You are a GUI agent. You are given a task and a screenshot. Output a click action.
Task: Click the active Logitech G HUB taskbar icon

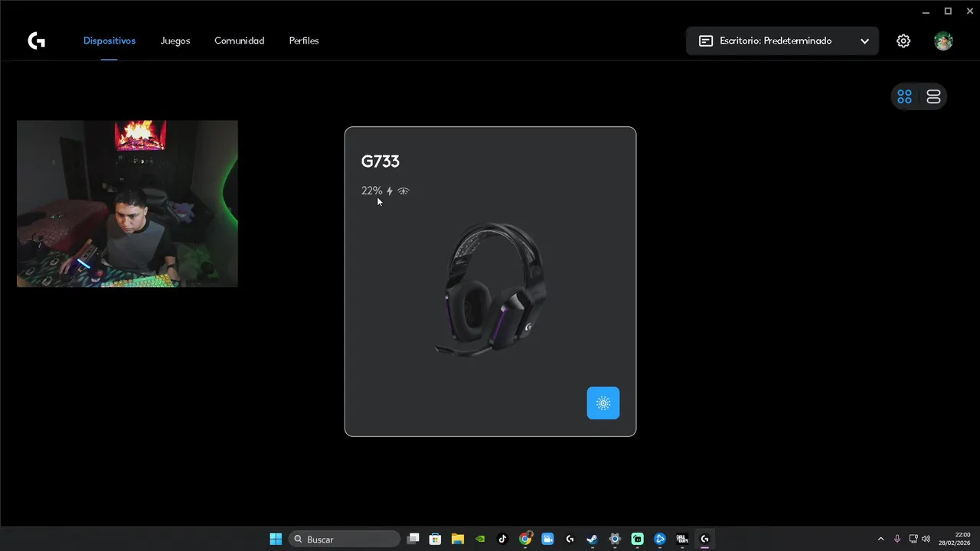coord(704,539)
